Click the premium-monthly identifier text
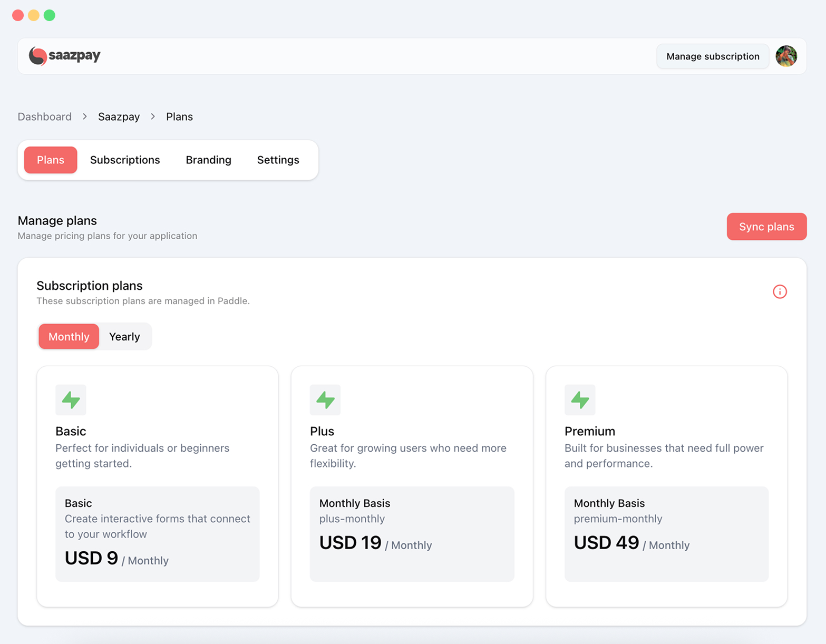Screen dimensions: 826x644 pos(618,519)
